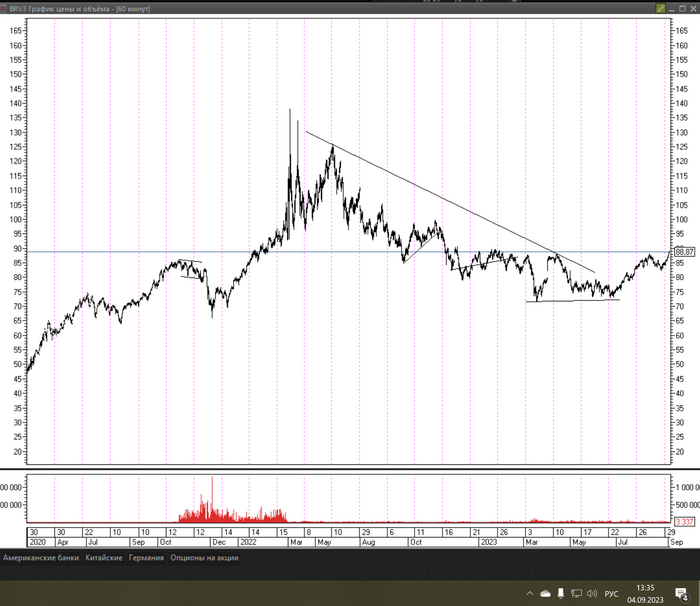Click the 2023 year label on time axis

(488, 542)
